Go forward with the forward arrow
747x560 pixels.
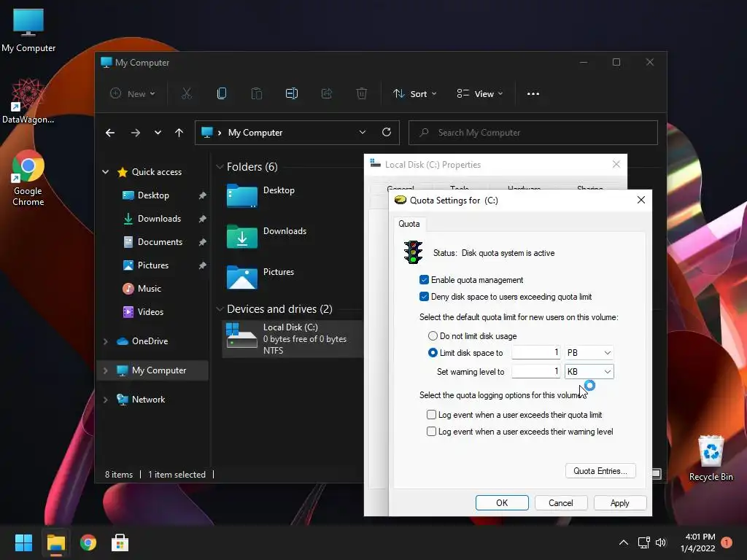click(136, 133)
